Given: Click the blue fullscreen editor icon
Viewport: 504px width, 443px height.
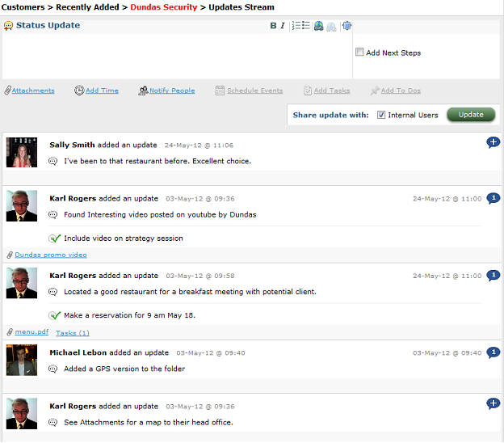Looking at the screenshot, I should 346,25.
